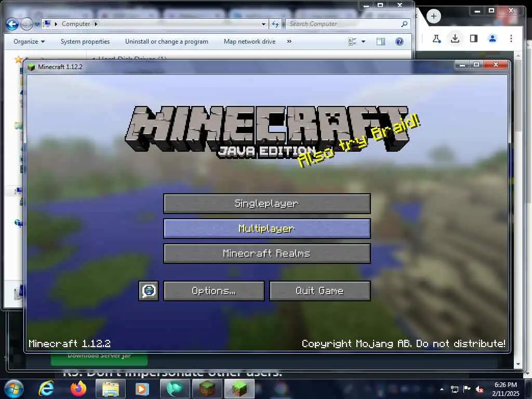Click the browser scrollbar down arrow

pyautogui.click(x=518, y=364)
